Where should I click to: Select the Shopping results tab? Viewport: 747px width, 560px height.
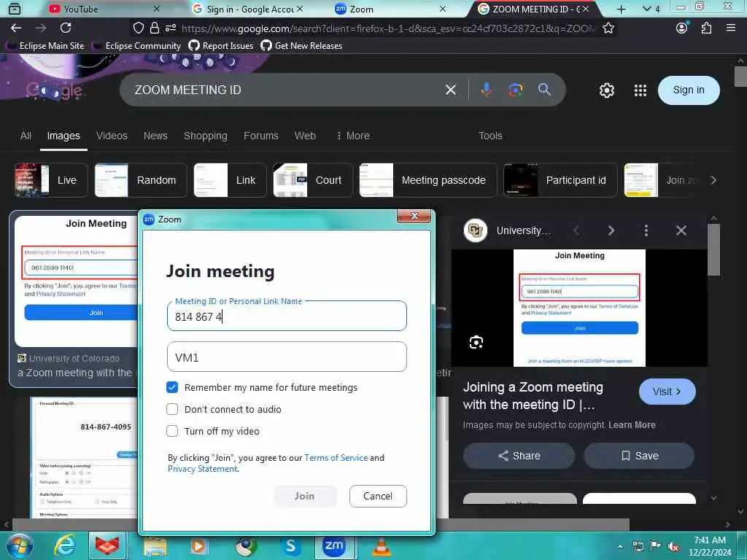(205, 136)
